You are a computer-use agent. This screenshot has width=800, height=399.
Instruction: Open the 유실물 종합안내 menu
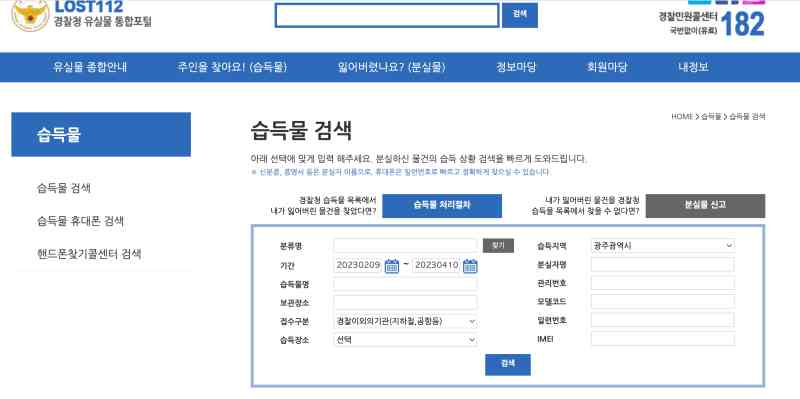90,67
